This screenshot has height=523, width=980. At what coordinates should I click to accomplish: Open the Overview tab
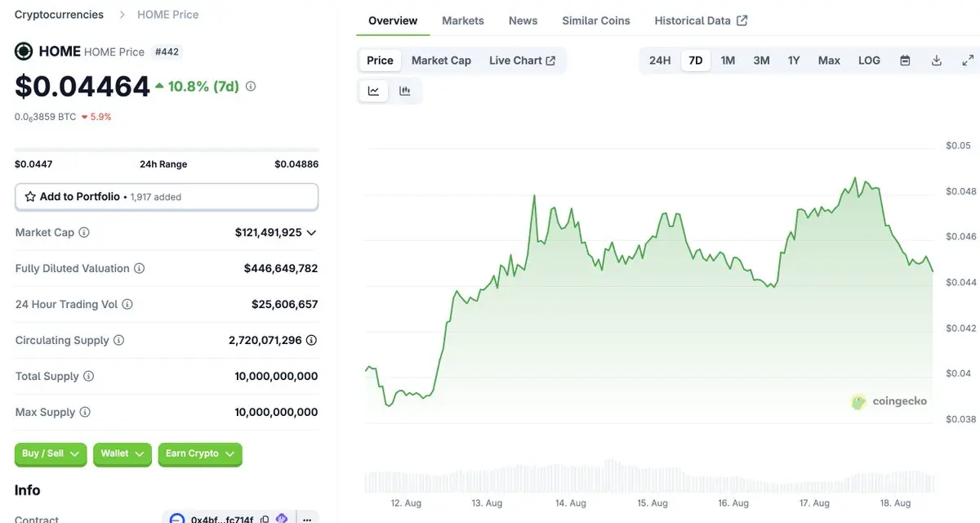(393, 20)
